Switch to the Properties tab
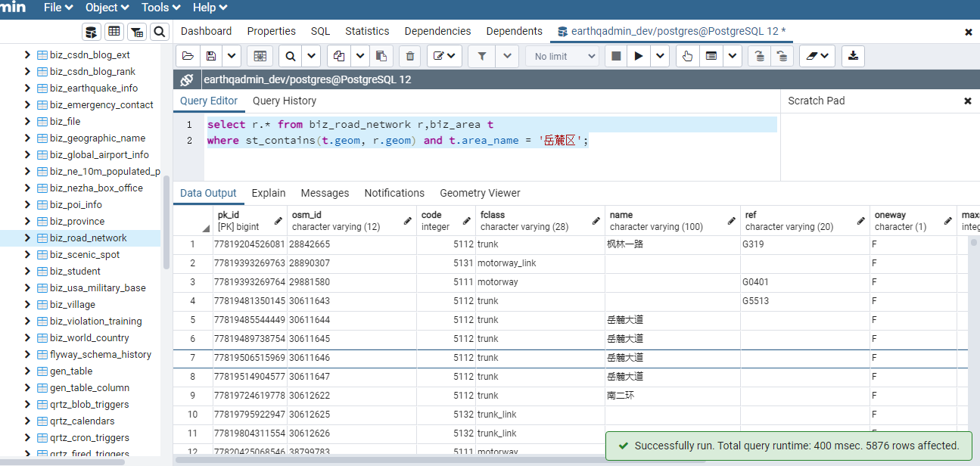The height and width of the screenshot is (466, 980). tap(271, 31)
